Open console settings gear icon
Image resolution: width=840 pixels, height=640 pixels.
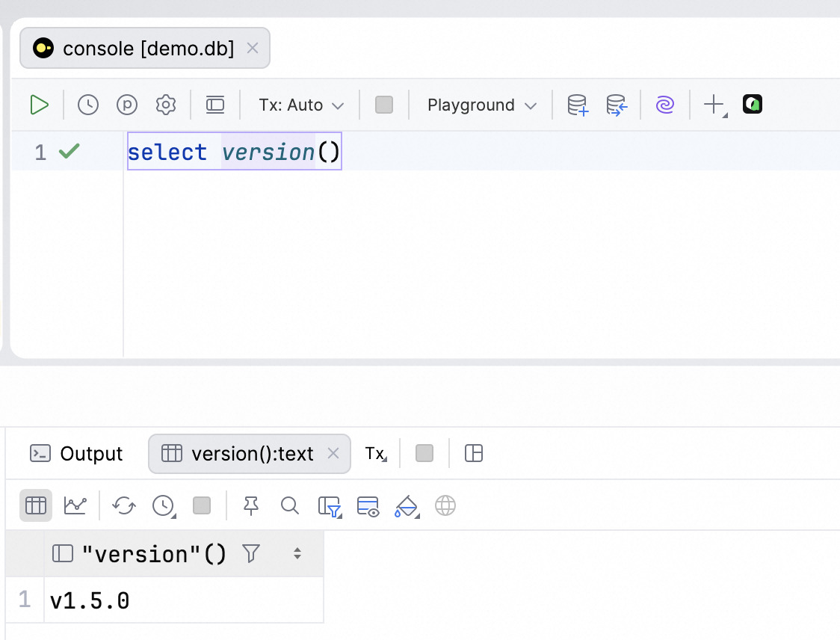click(166, 105)
